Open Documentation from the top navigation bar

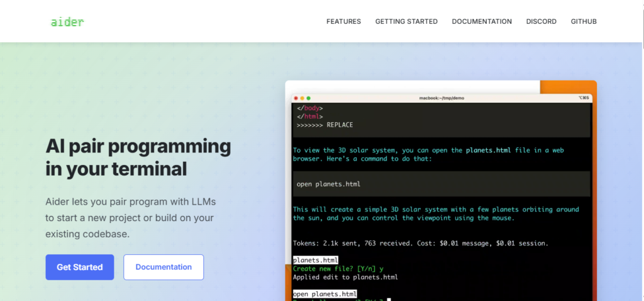click(482, 21)
